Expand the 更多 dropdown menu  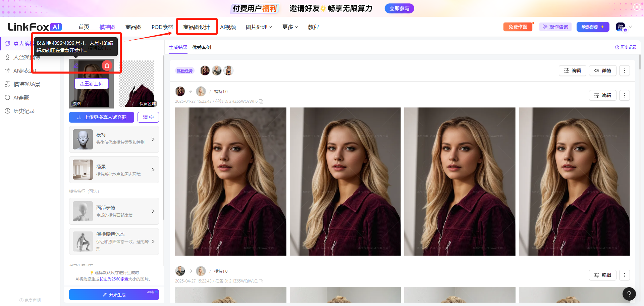click(290, 27)
